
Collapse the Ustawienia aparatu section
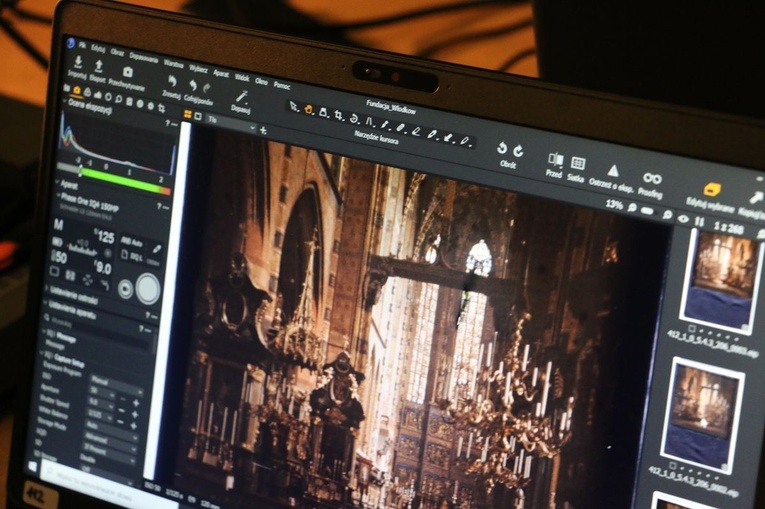(x=45, y=304)
